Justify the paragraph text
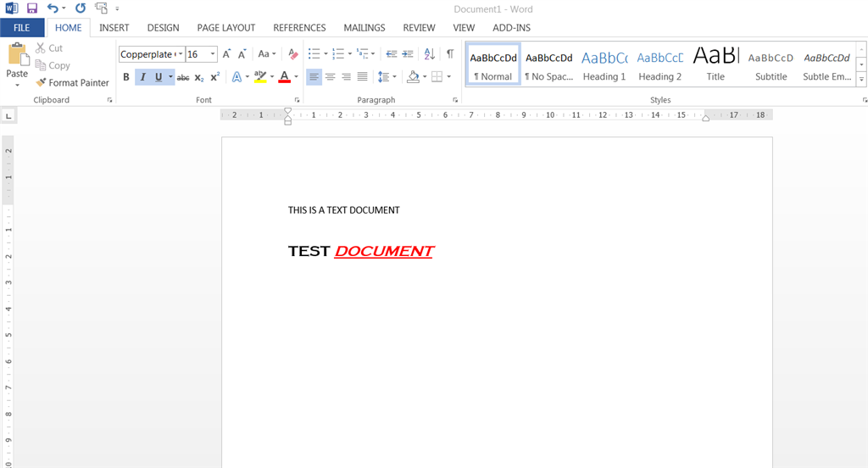 tap(362, 77)
